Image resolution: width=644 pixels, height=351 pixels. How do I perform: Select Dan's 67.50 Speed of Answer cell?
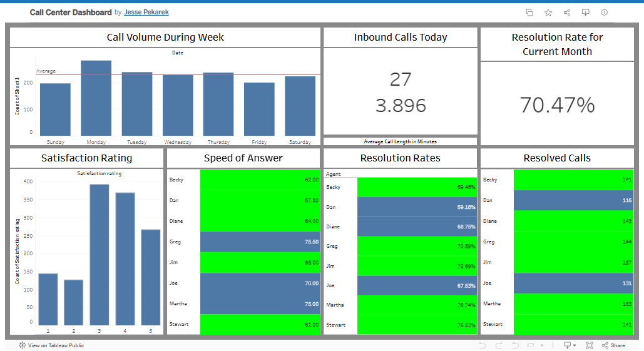click(x=260, y=200)
